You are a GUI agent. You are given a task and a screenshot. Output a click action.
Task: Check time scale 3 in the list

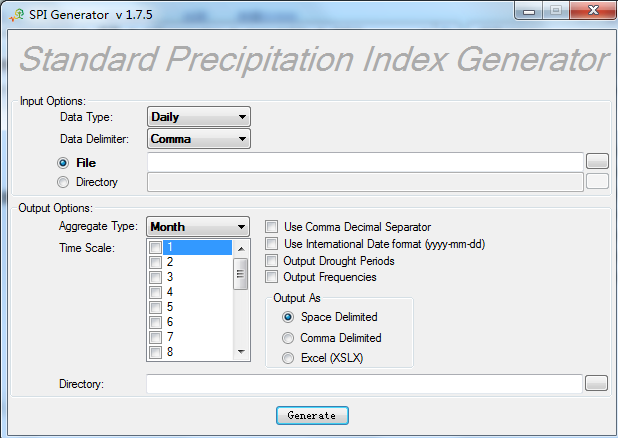click(155, 277)
